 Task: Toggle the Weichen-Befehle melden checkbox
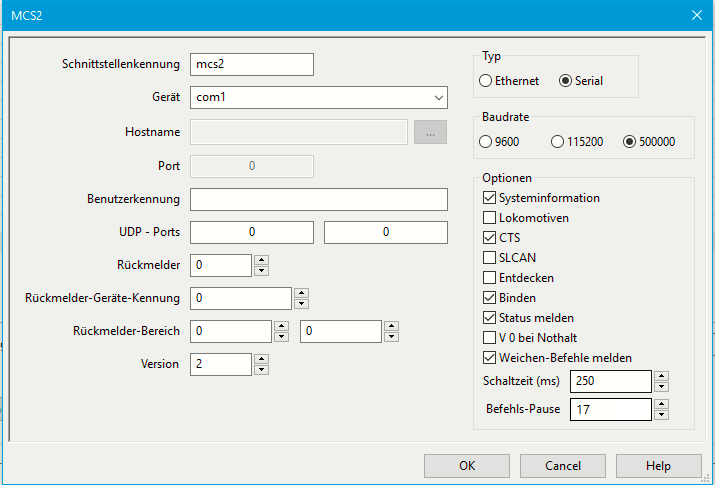[489, 357]
